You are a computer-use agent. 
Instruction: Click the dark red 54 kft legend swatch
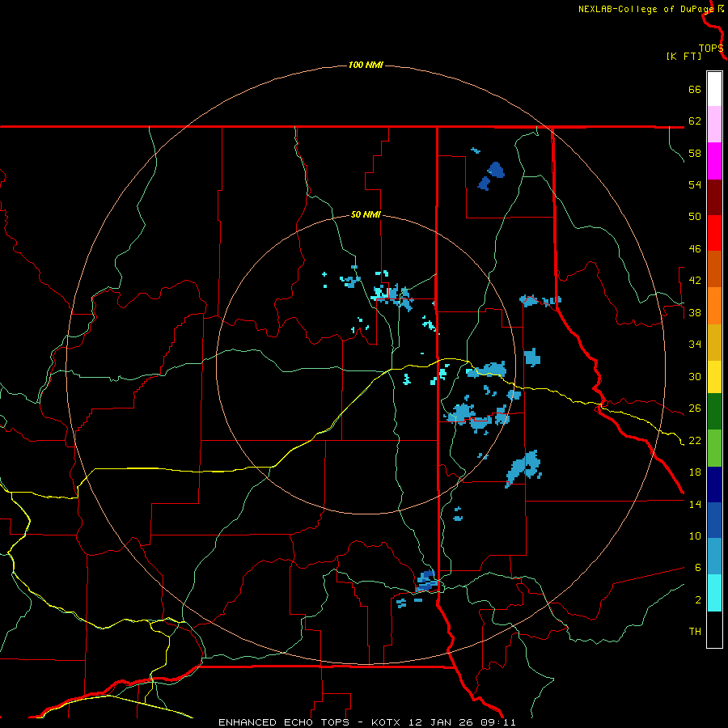coord(714,197)
